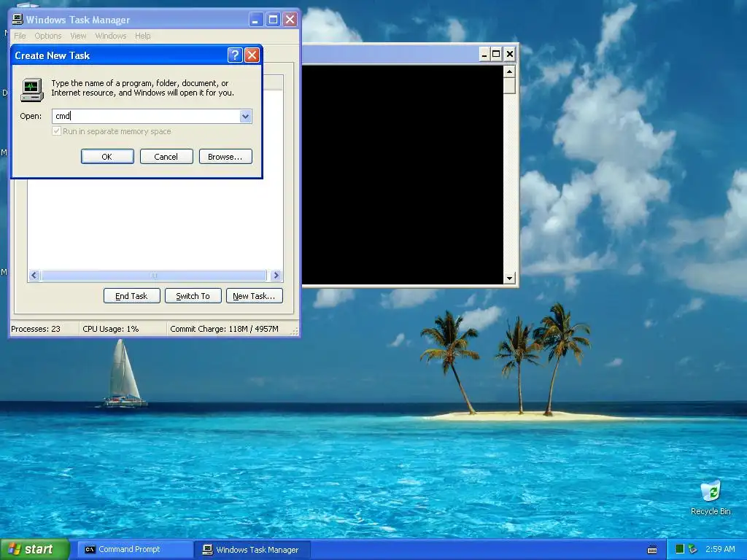Viewport: 747px width, 560px height.
Task: Click the Processes: 23 status text
Action: click(36, 329)
